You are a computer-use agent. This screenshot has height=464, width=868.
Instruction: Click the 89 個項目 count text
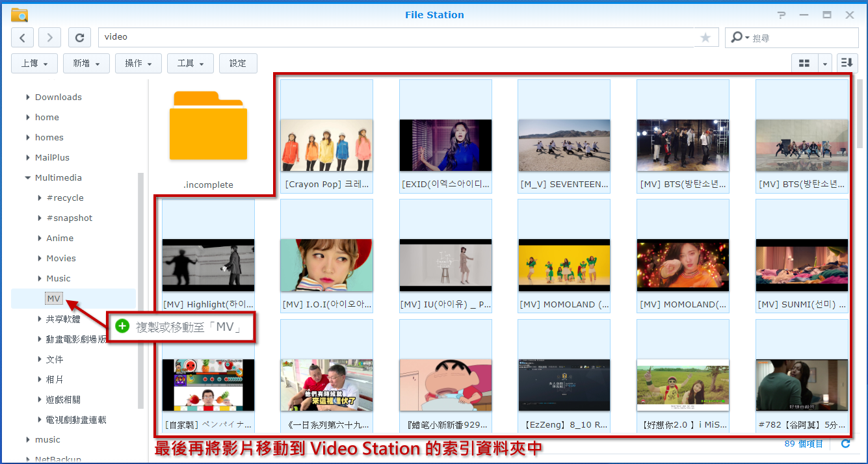tap(804, 444)
